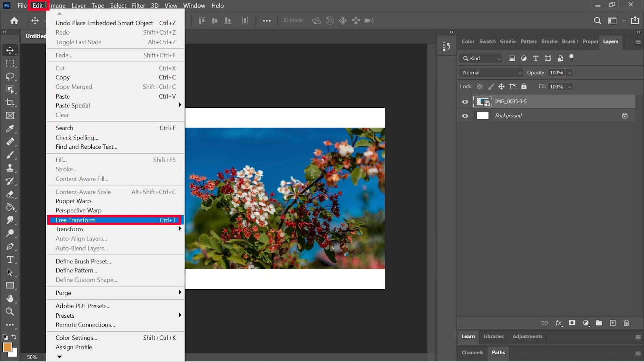
Task: Select the Clone Stamp tool
Action: (x=10, y=168)
